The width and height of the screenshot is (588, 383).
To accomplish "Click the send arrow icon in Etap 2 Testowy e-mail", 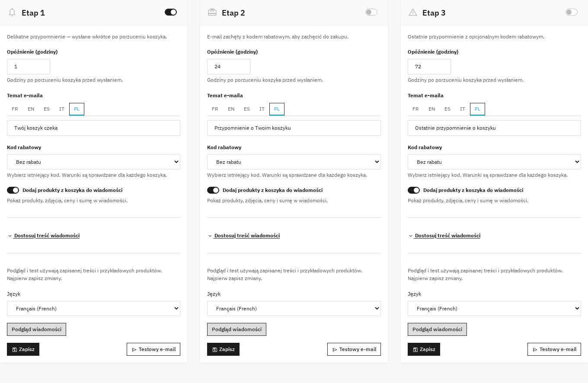I will [x=335, y=349].
